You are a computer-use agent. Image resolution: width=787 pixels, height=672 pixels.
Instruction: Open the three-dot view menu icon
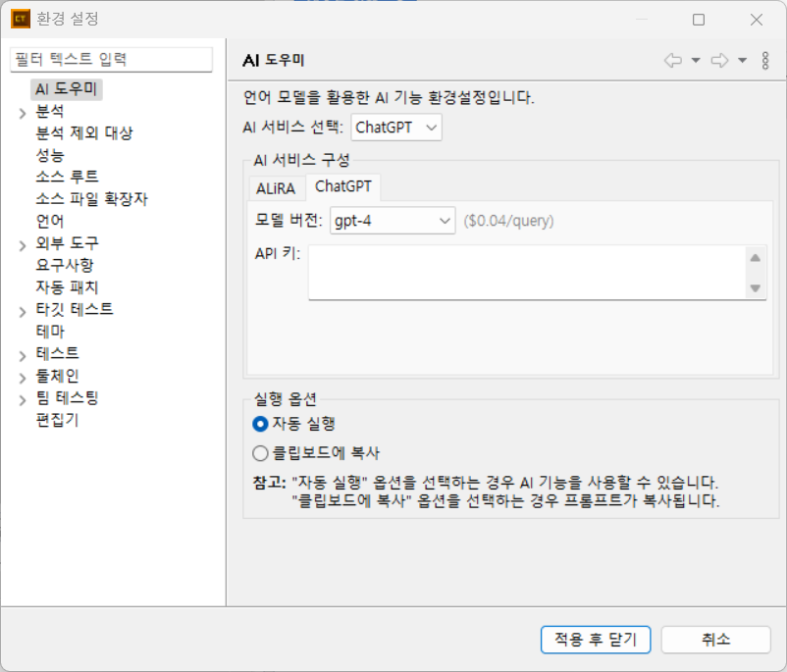coord(764,60)
